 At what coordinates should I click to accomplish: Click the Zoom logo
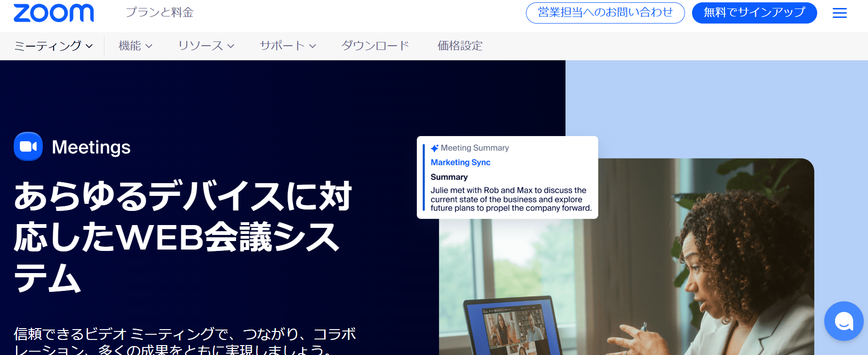click(54, 13)
